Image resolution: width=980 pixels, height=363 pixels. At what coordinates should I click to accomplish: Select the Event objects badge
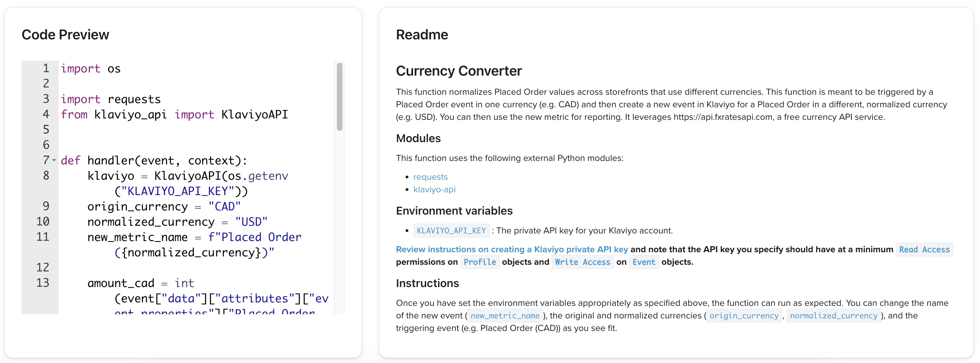(x=644, y=262)
